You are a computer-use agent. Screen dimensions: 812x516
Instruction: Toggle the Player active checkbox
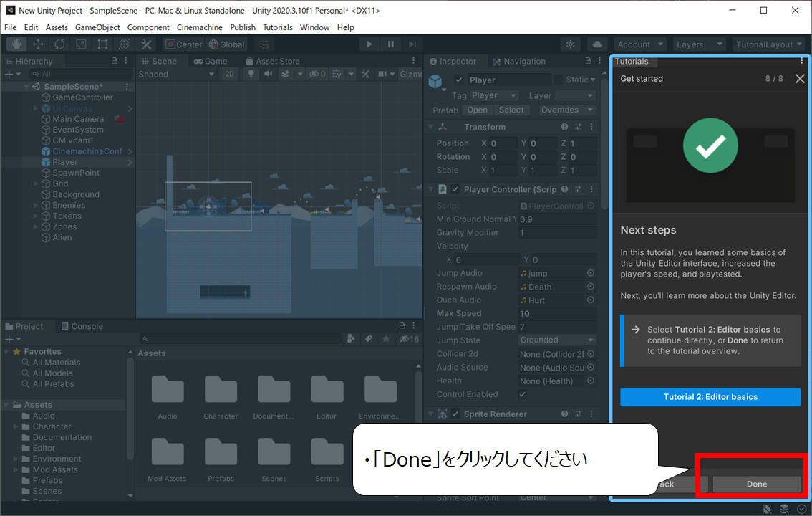pos(459,80)
